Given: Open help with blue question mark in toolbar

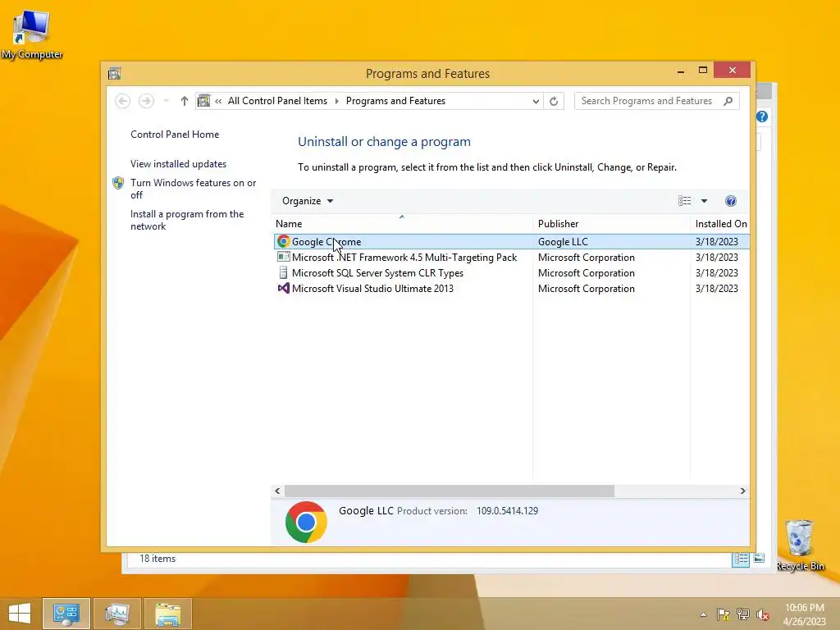Looking at the screenshot, I should [x=730, y=201].
